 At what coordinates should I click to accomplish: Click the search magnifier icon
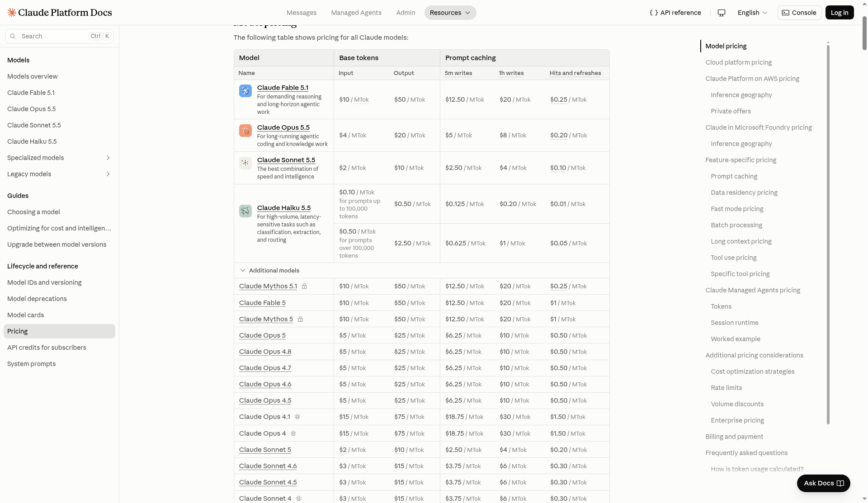click(13, 36)
